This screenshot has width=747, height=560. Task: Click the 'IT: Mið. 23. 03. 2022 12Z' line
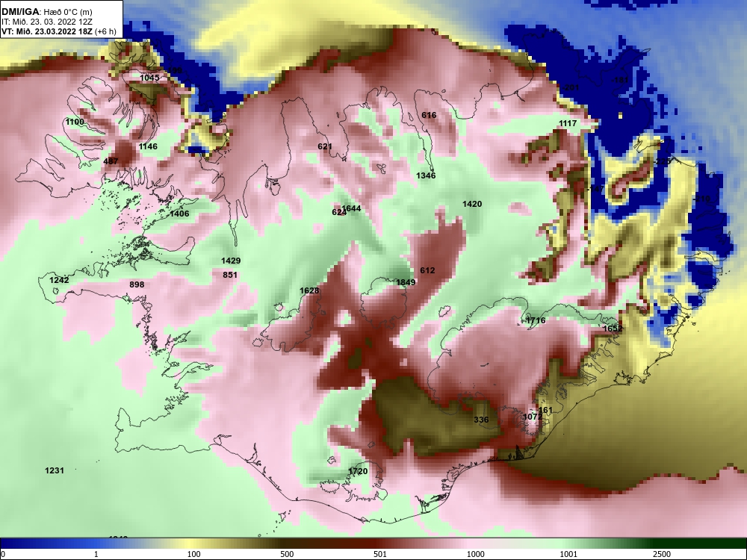(47, 22)
